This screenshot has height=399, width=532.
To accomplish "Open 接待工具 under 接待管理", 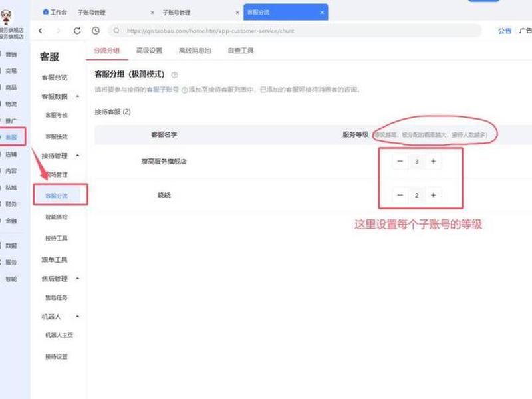I will [57, 239].
